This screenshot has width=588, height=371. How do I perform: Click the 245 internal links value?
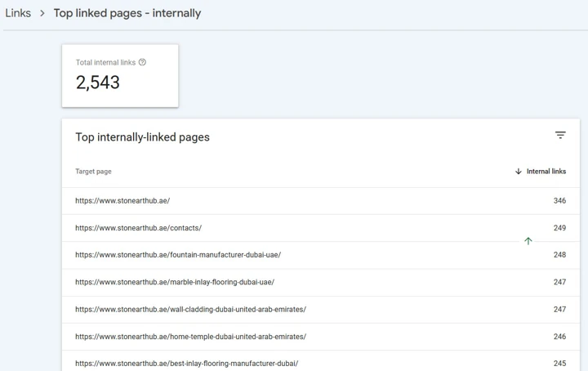click(559, 363)
